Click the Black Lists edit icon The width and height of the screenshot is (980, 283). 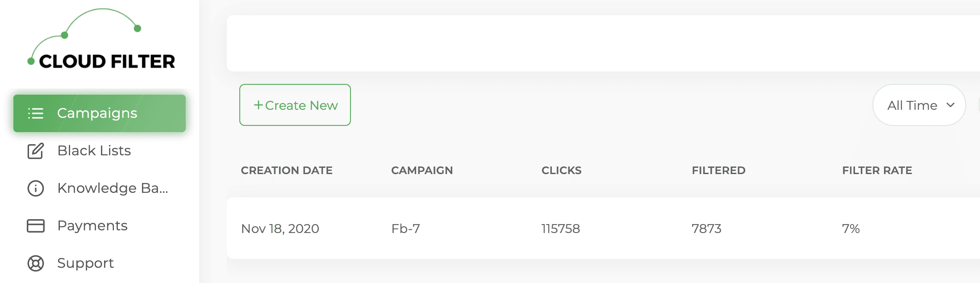[36, 151]
